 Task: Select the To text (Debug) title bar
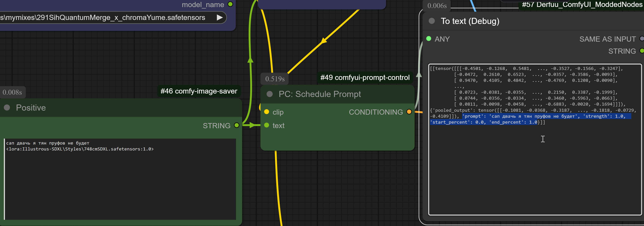tap(533, 21)
